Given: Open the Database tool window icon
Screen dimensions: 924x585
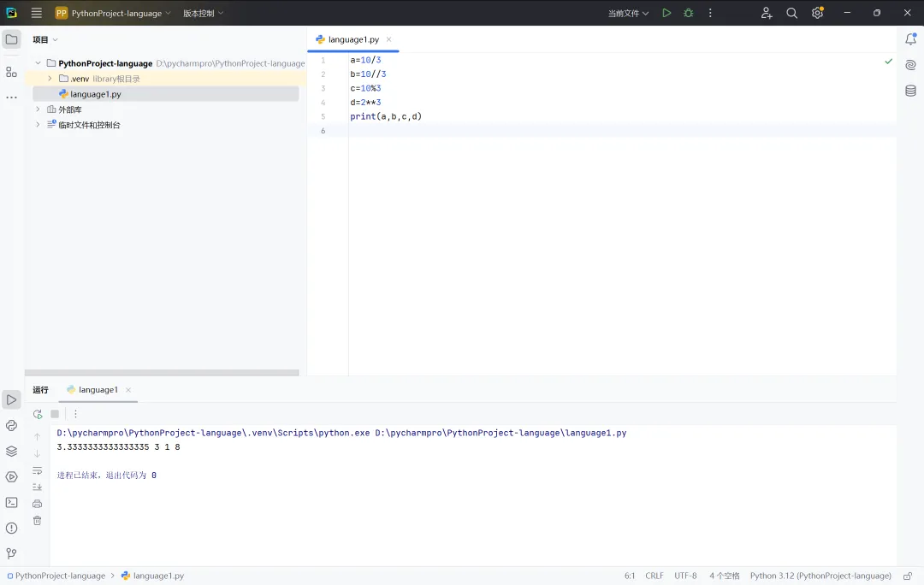Looking at the screenshot, I should 910,91.
